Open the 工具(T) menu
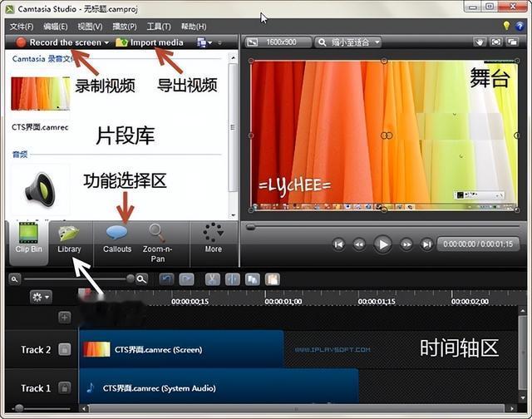The width and height of the screenshot is (532, 419). [159, 27]
